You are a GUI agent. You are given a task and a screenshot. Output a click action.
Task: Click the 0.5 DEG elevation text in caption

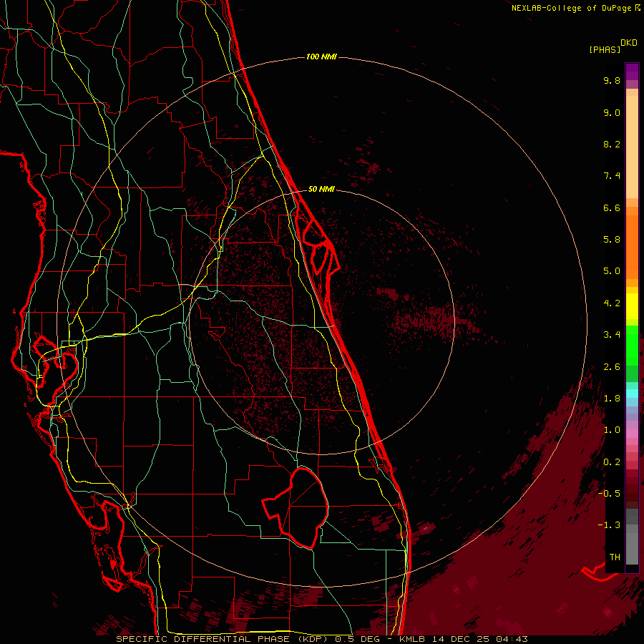point(356,639)
